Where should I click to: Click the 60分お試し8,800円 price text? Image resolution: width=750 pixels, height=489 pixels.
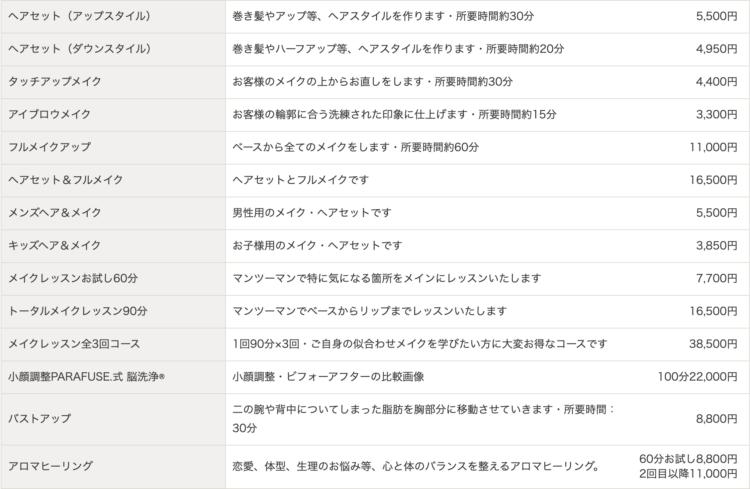point(688,459)
